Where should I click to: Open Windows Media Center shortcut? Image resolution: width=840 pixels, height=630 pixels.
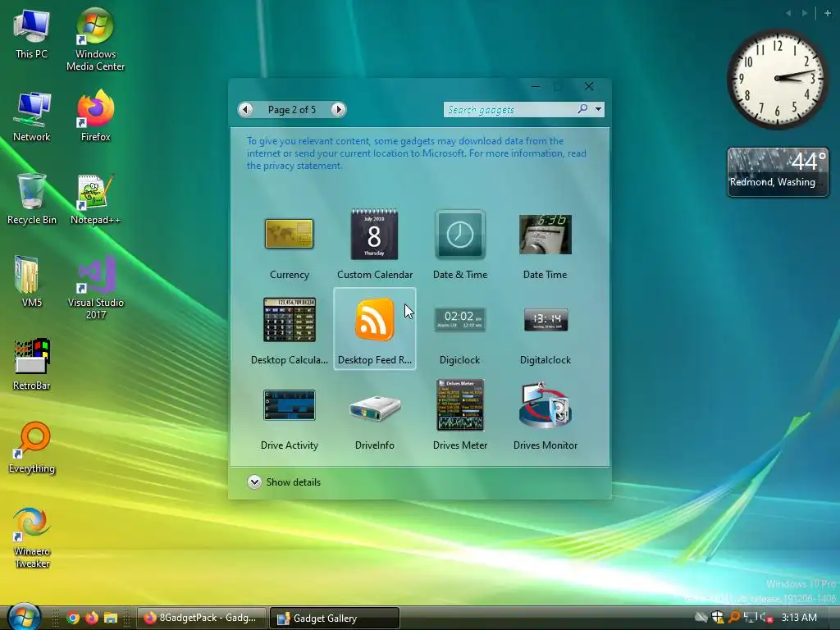point(95,40)
